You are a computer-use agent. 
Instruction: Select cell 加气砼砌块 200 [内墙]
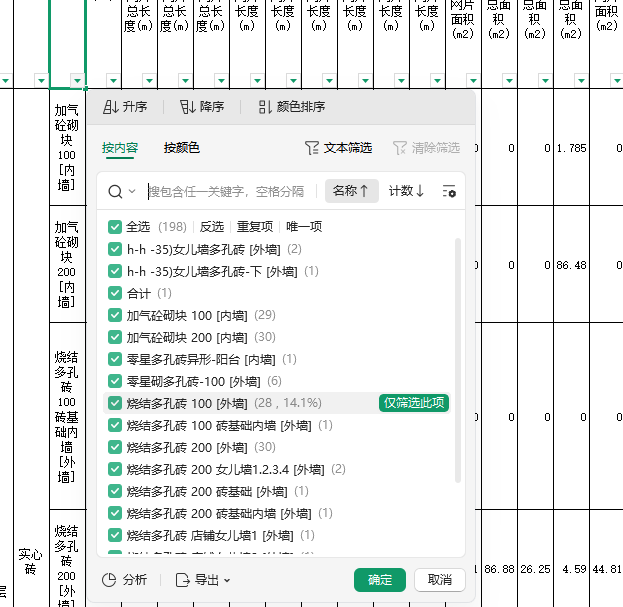click(67, 264)
